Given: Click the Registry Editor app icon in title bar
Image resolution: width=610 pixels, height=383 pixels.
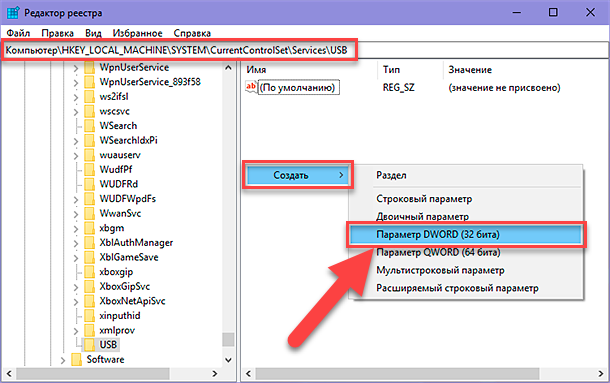Looking at the screenshot, I should tap(13, 12).
